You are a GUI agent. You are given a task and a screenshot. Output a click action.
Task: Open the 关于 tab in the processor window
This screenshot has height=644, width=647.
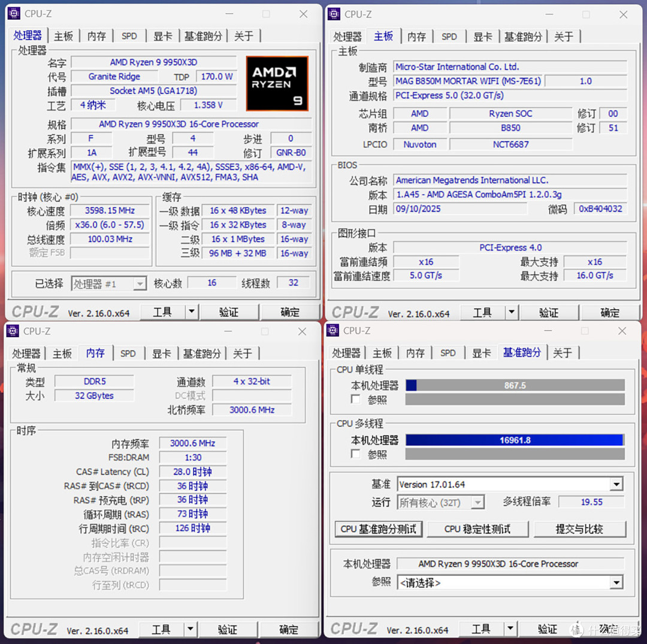coord(244,37)
